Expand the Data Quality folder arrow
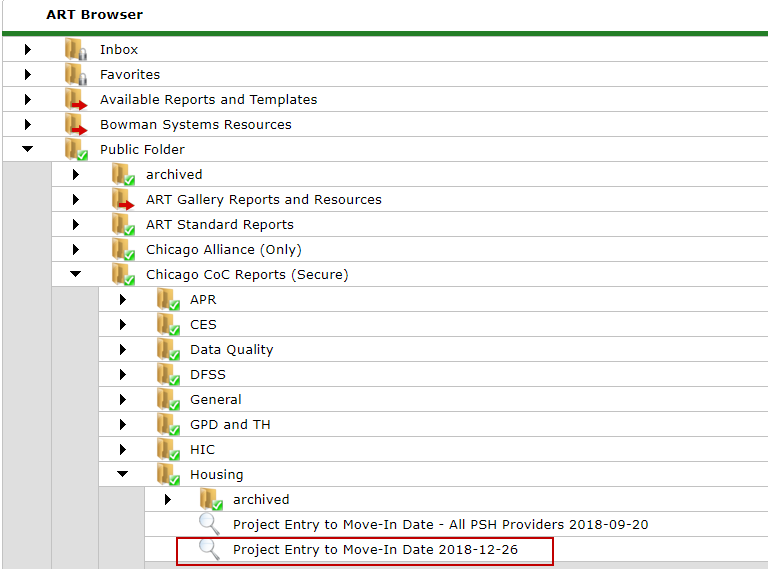Screen dimensions: 768x569 pyautogui.click(x=122, y=349)
